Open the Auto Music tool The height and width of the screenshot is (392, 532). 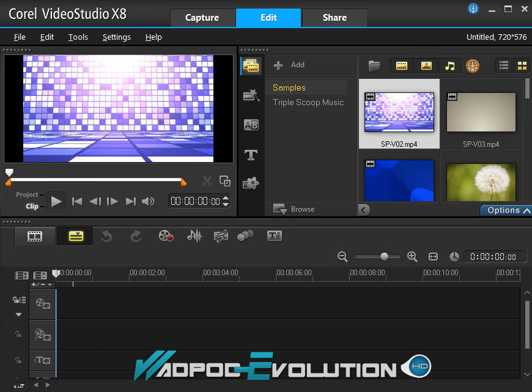(221, 236)
